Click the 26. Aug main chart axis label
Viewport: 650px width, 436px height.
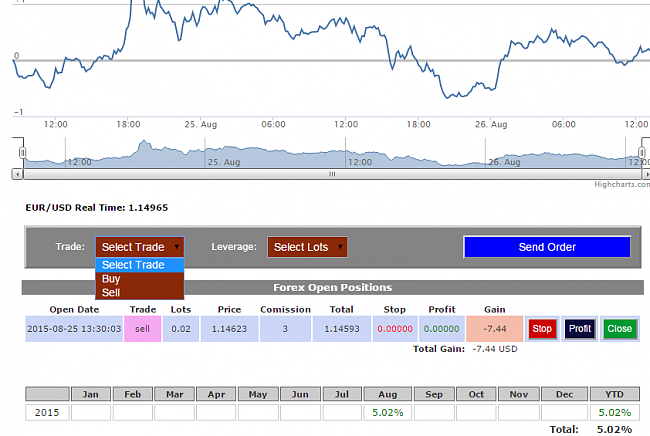[x=491, y=124]
